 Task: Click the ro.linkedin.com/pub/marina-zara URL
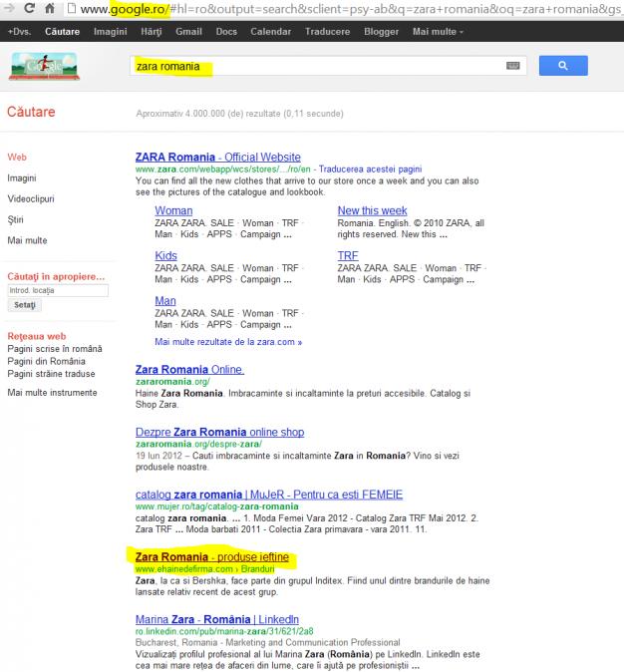[x=224, y=632]
